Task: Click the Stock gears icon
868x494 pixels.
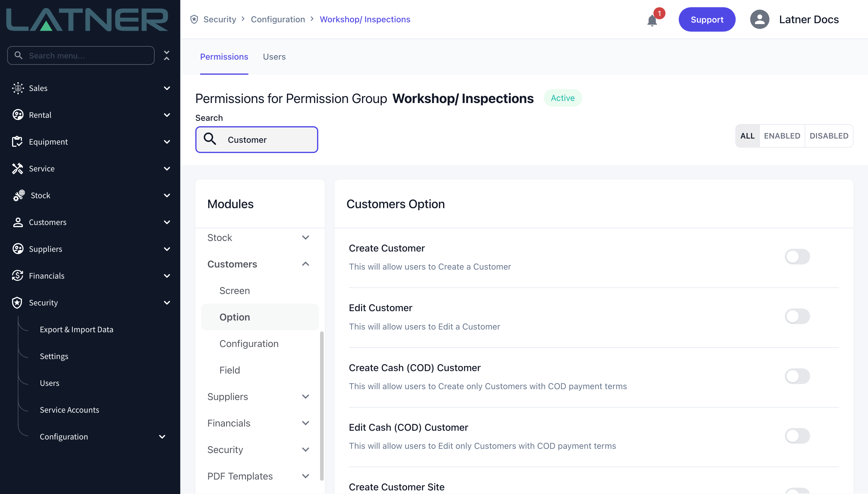Action: [19, 195]
